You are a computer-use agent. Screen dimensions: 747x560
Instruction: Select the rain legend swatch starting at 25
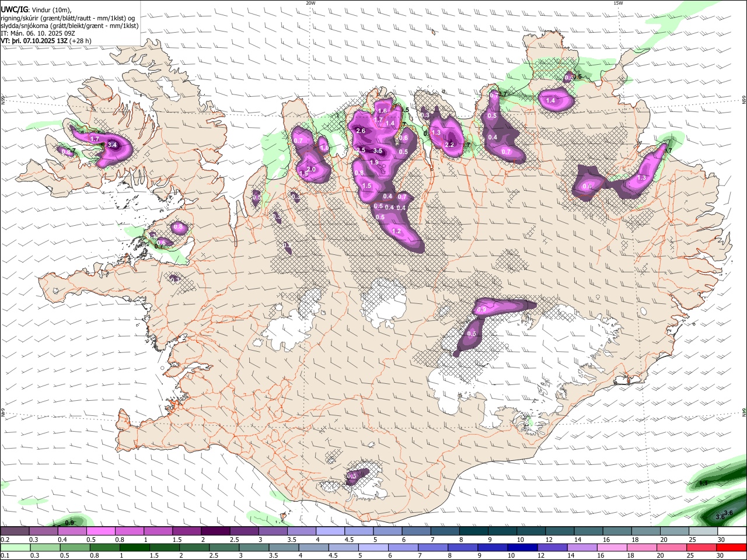coord(701,547)
